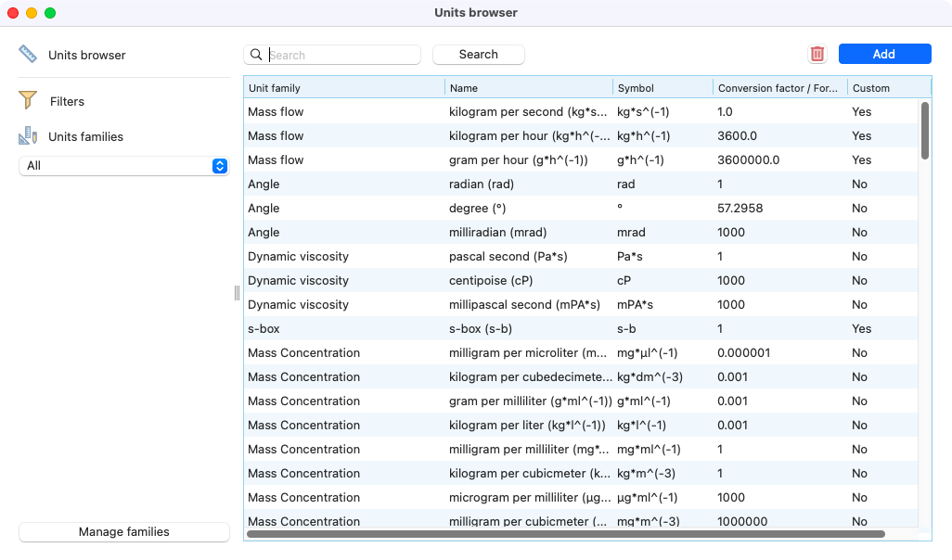The image size is (952, 560).
Task: Click the Units families sidebar label
Action: pos(85,136)
